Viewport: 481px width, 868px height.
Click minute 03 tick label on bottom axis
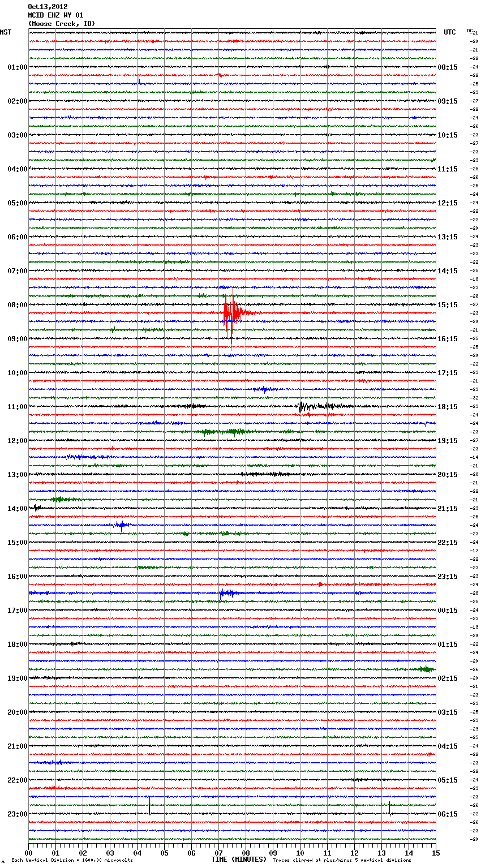coord(110,853)
